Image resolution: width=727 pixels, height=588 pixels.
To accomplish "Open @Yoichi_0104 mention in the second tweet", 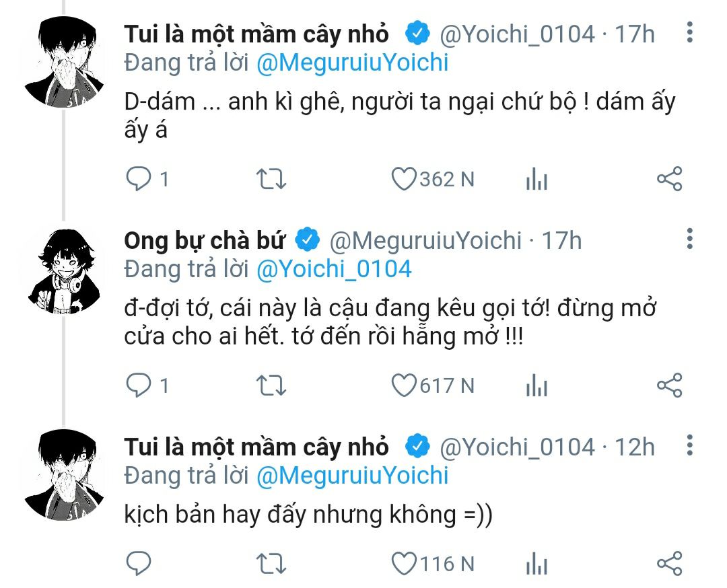I will point(334,269).
